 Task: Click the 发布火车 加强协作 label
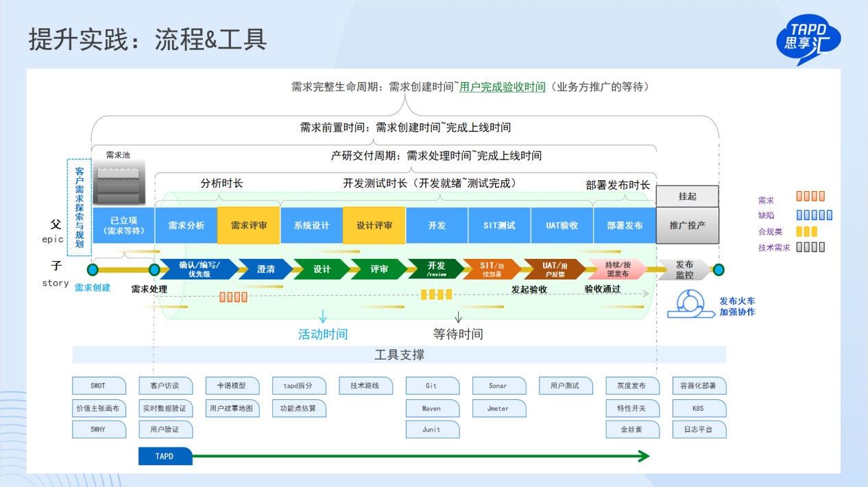coord(737,306)
